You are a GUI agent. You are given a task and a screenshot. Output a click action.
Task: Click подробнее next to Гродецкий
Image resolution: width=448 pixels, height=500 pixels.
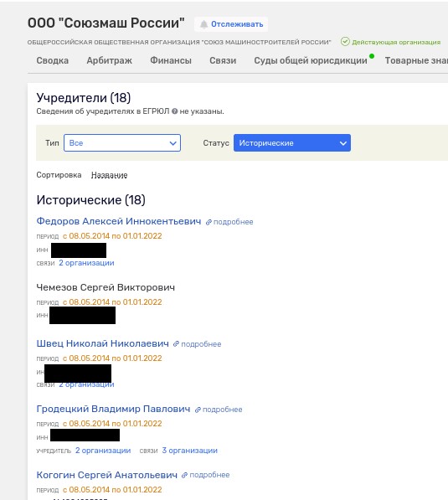pyautogui.click(x=223, y=410)
